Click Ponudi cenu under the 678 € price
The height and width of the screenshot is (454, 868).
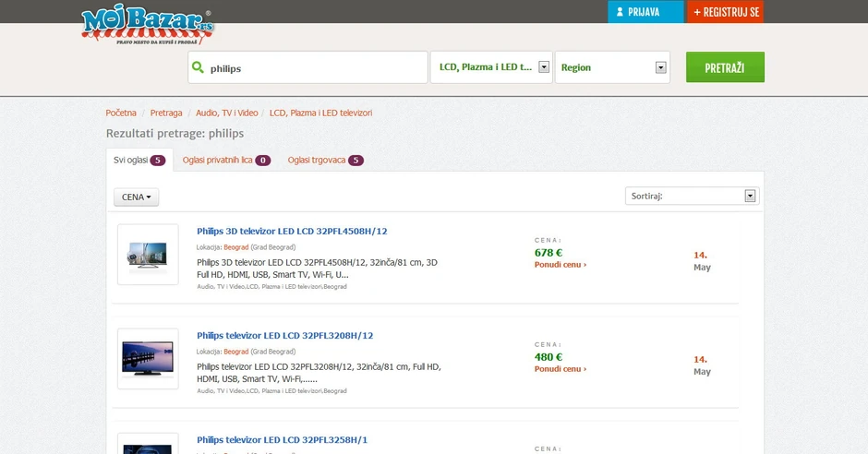pos(561,265)
